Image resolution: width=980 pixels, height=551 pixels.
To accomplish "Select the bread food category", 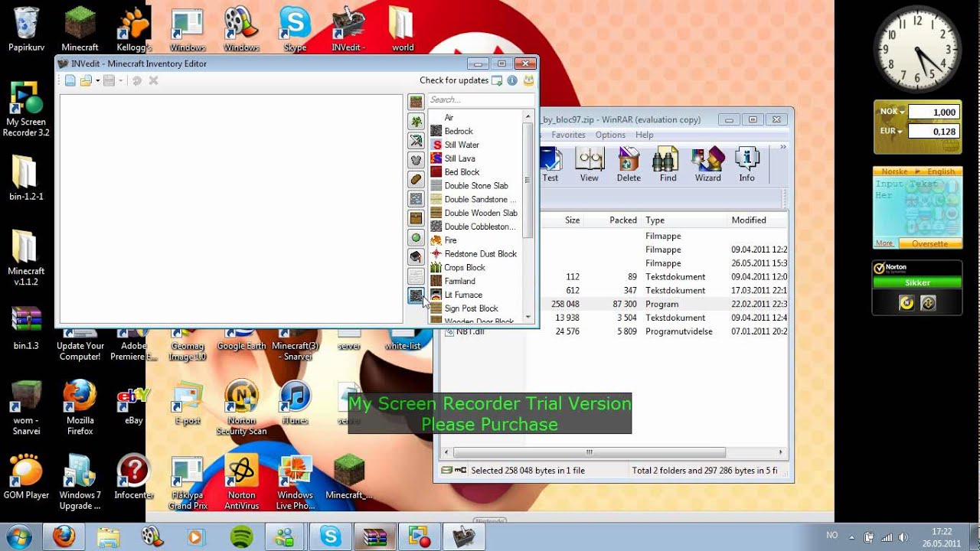I will click(416, 179).
